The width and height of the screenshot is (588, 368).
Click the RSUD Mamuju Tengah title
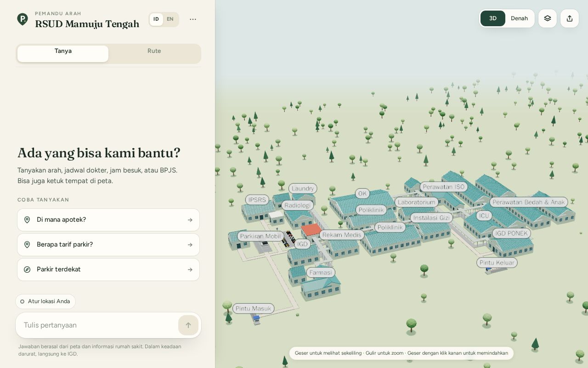pos(87,24)
